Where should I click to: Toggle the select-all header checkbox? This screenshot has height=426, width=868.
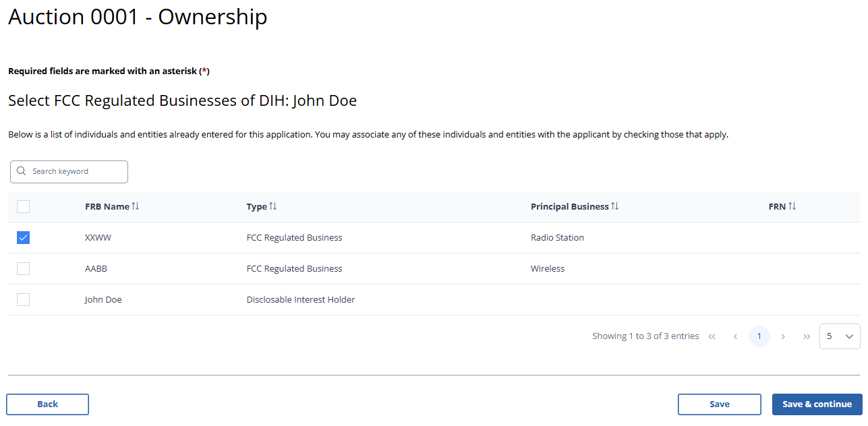click(24, 207)
